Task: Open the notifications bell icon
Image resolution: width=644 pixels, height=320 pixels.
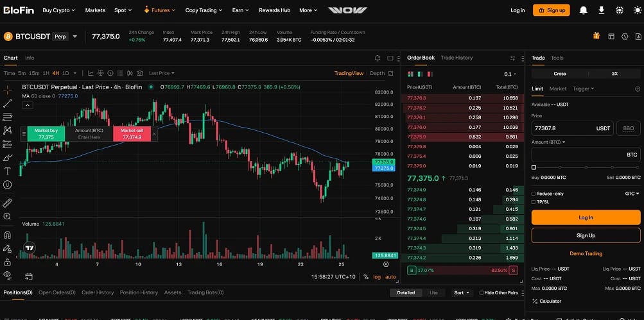Action: (x=583, y=10)
